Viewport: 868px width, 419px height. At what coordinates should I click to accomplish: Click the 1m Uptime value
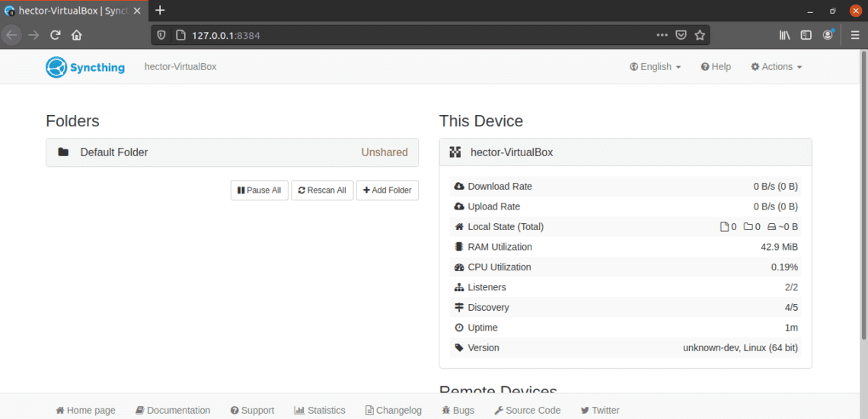coord(792,328)
